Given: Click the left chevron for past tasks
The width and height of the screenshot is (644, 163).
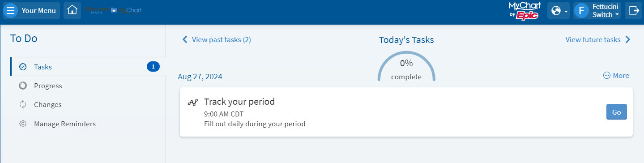Looking at the screenshot, I should pyautogui.click(x=185, y=39).
